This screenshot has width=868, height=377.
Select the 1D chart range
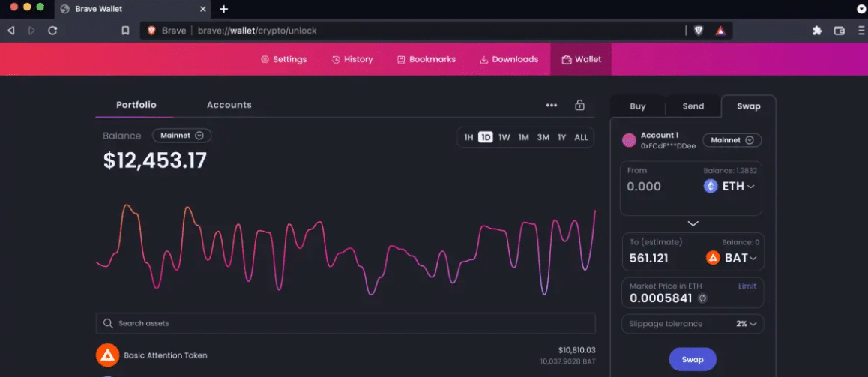pyautogui.click(x=486, y=137)
